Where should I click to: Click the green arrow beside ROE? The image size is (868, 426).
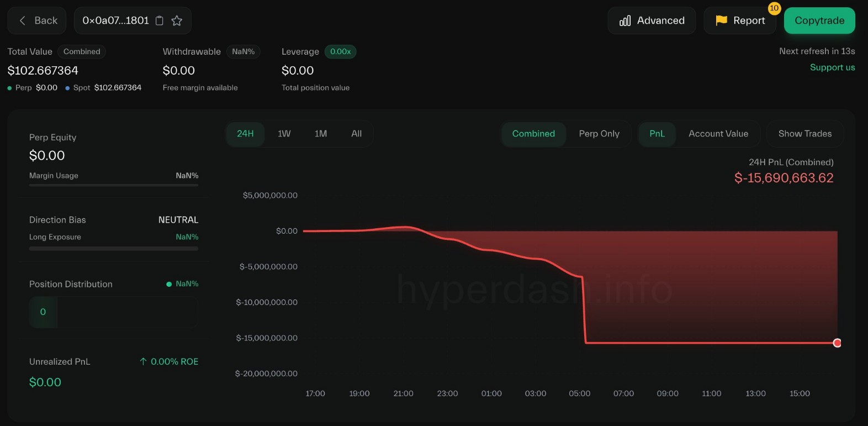pos(143,361)
